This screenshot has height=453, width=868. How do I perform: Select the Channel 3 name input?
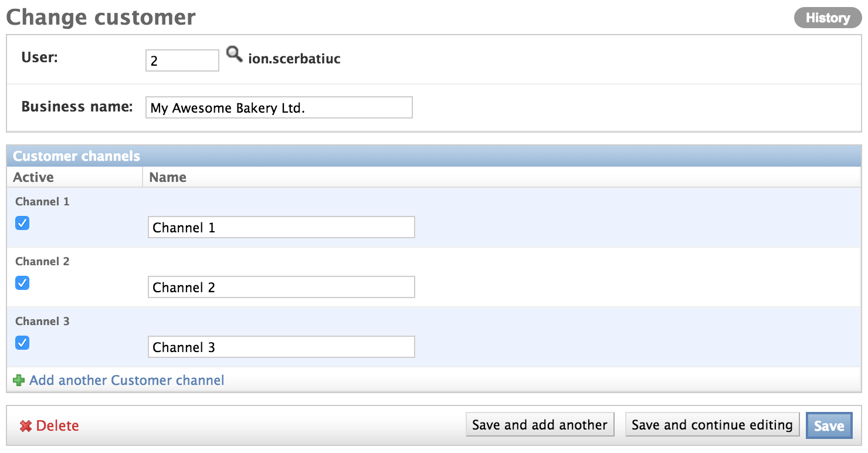[281, 347]
